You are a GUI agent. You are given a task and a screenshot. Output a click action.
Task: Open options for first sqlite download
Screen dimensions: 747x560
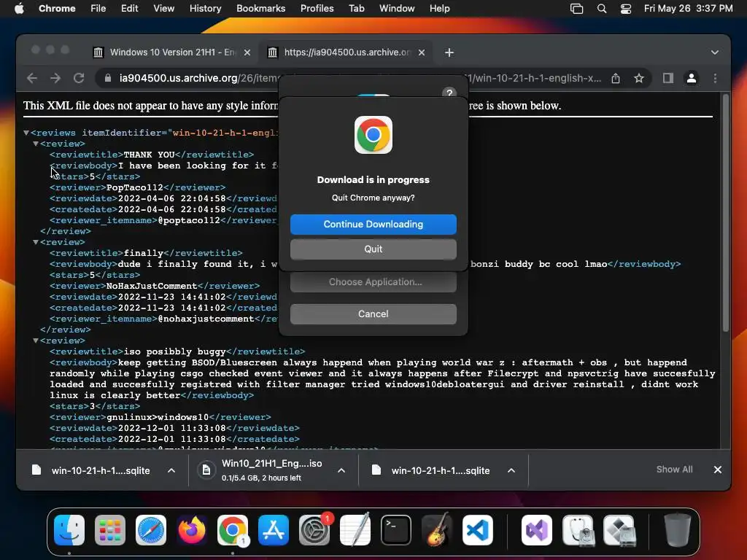point(171,470)
